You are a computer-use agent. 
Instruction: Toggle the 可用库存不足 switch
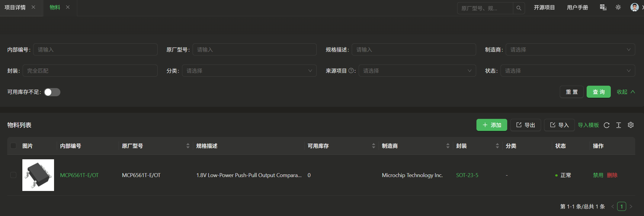pyautogui.click(x=52, y=92)
